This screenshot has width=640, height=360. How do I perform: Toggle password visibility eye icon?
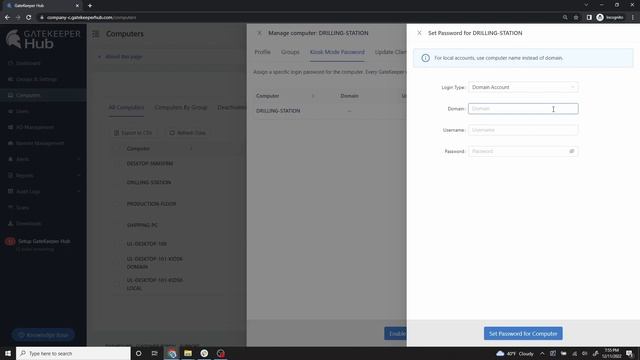(572, 151)
